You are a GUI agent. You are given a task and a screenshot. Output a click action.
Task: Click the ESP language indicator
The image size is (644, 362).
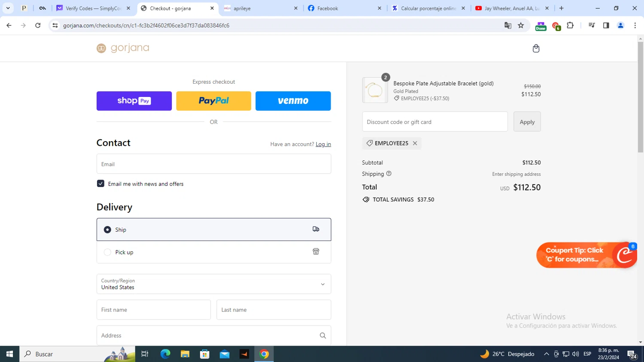[x=587, y=354]
